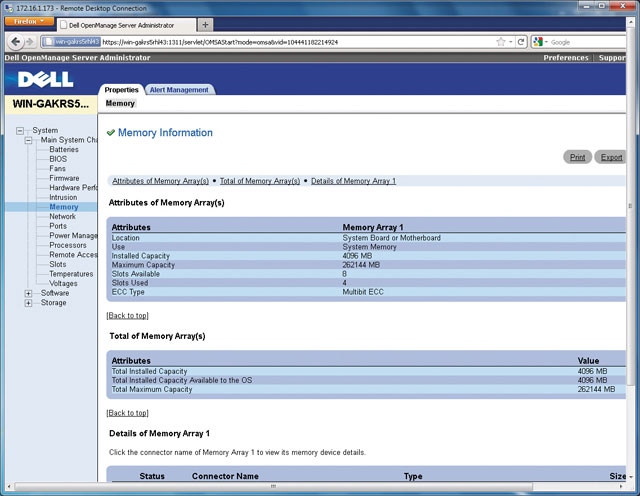This screenshot has height=496, width=640.
Task: Click the Installed Capacity 4096 MB value
Action: point(357,256)
